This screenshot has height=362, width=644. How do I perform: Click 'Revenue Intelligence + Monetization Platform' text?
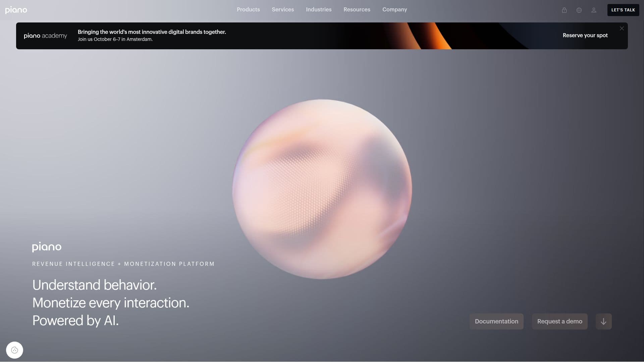coord(123,264)
